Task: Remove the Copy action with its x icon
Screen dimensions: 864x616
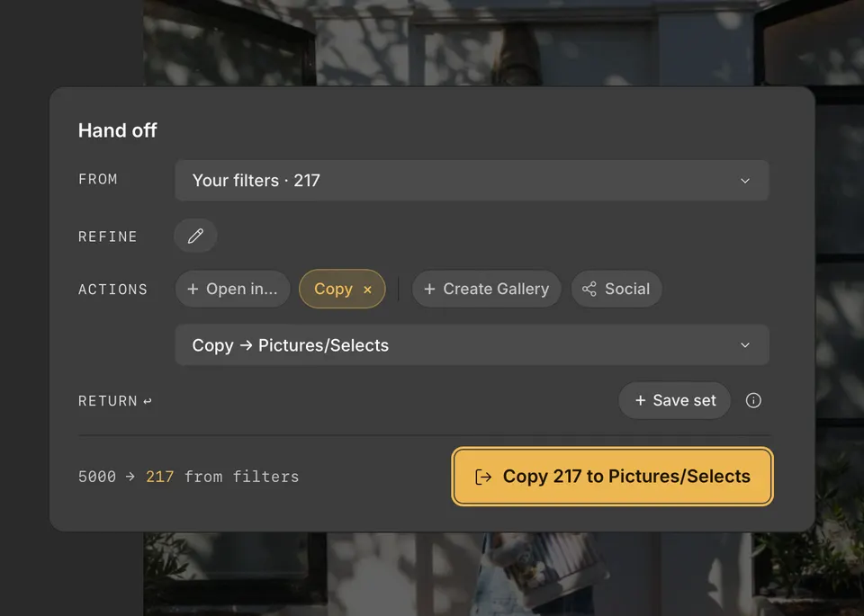Action: pos(367,290)
